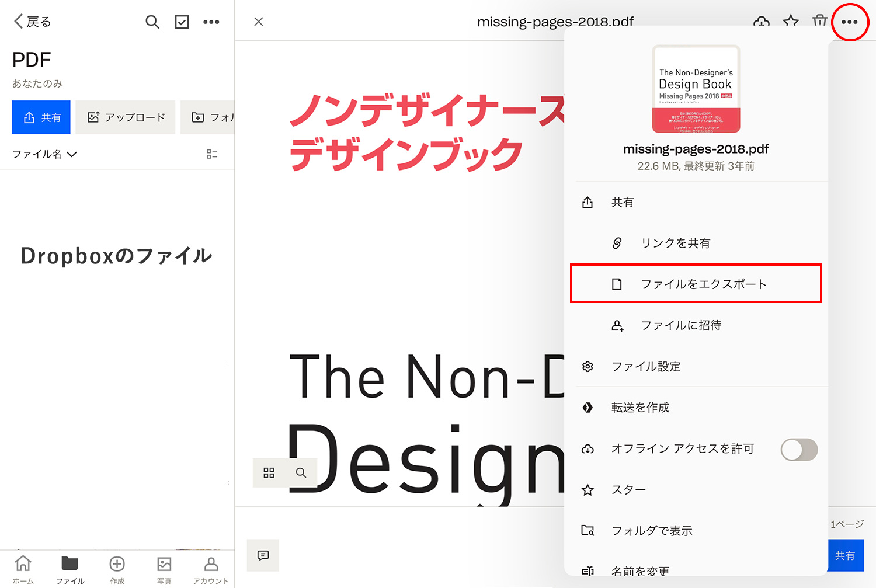Click the アップロード button
The width and height of the screenshot is (876, 588).
[126, 117]
